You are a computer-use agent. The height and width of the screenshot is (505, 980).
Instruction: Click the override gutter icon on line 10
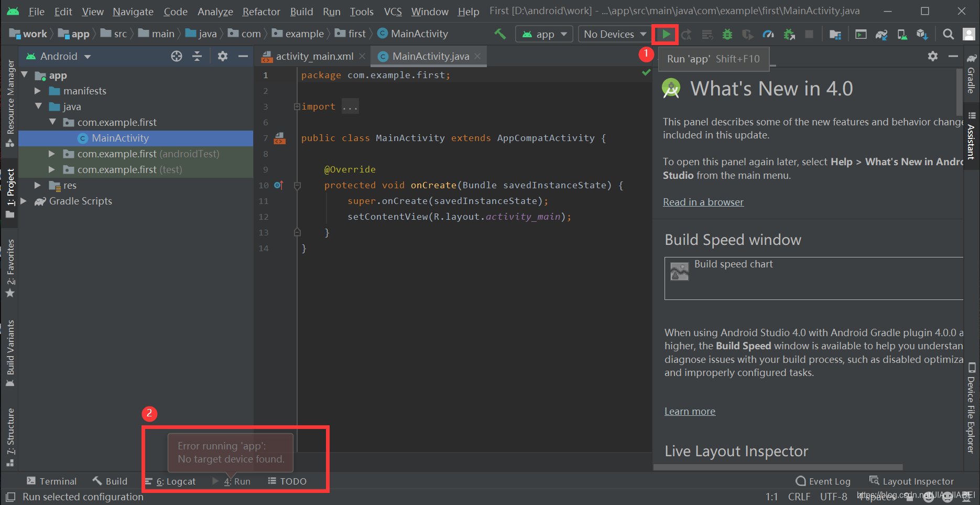(x=278, y=185)
